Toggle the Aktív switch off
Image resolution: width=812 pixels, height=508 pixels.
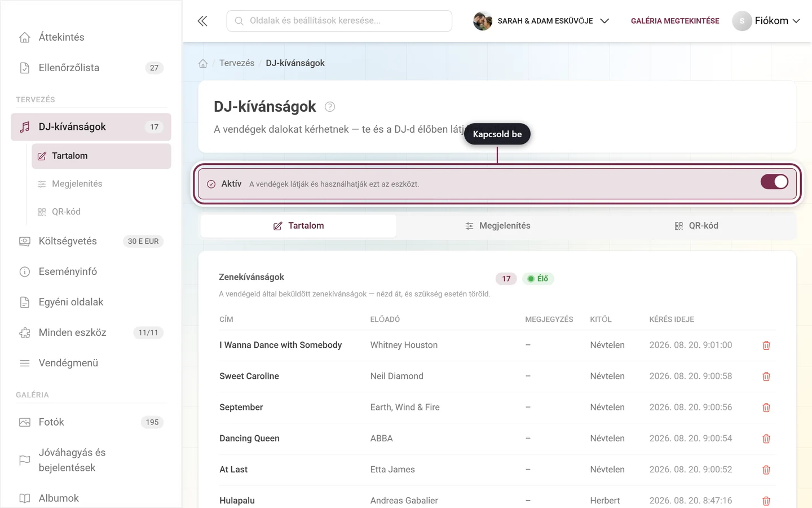pyautogui.click(x=774, y=182)
